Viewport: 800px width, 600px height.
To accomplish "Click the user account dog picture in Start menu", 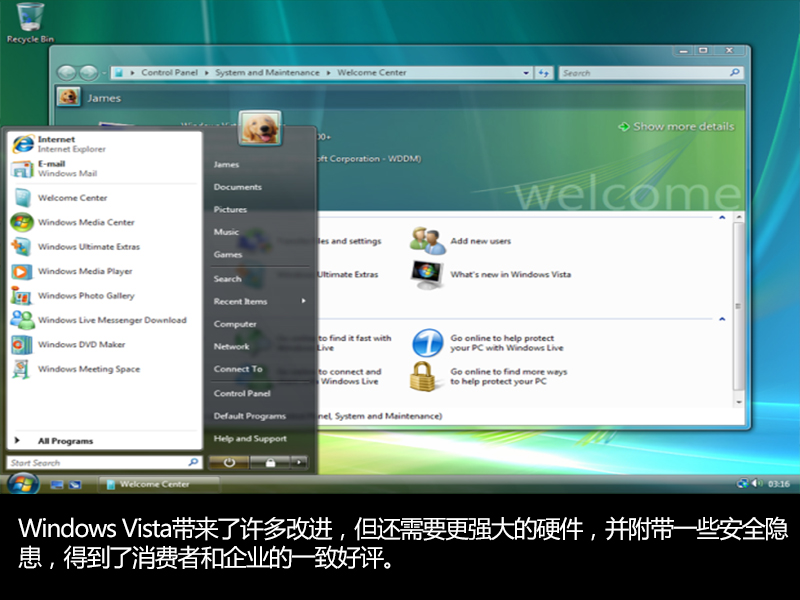I will (260, 128).
